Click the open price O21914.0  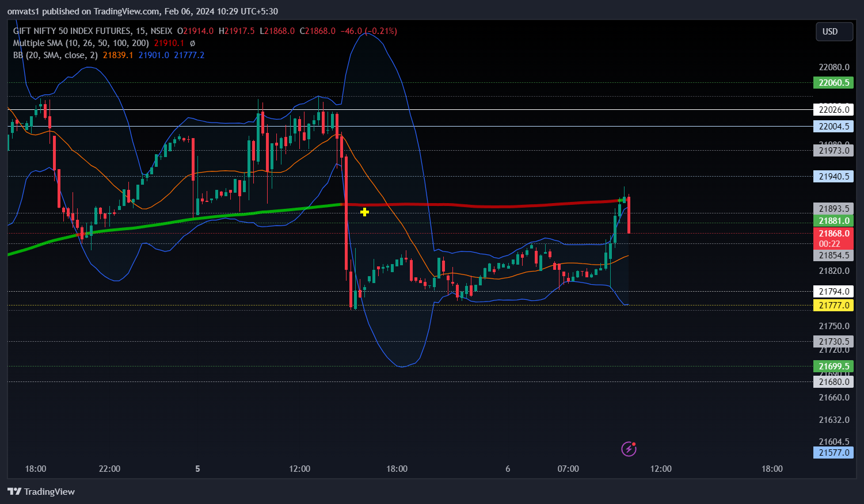click(195, 31)
